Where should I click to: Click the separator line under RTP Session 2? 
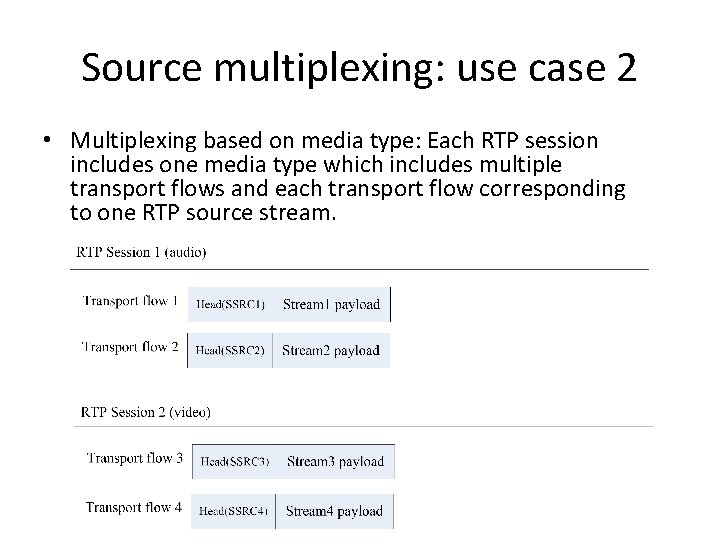[x=362, y=427]
